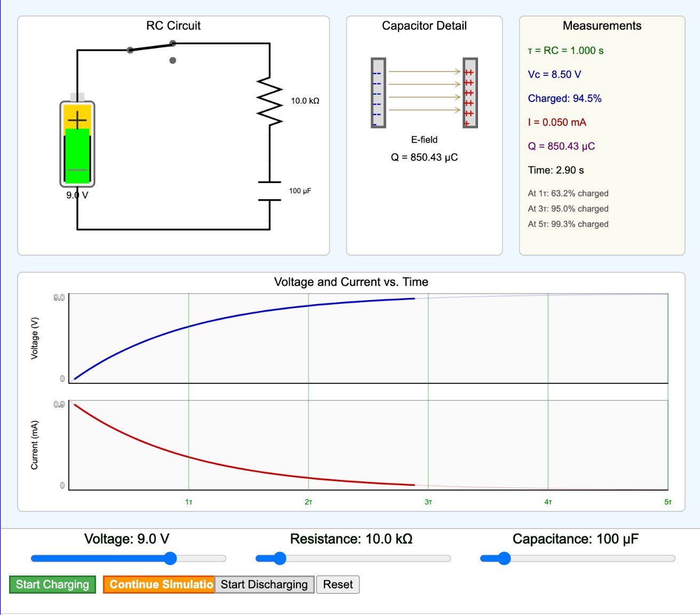Click the 1τ marker on the time axis
This screenshot has width=700, height=615.
(189, 502)
